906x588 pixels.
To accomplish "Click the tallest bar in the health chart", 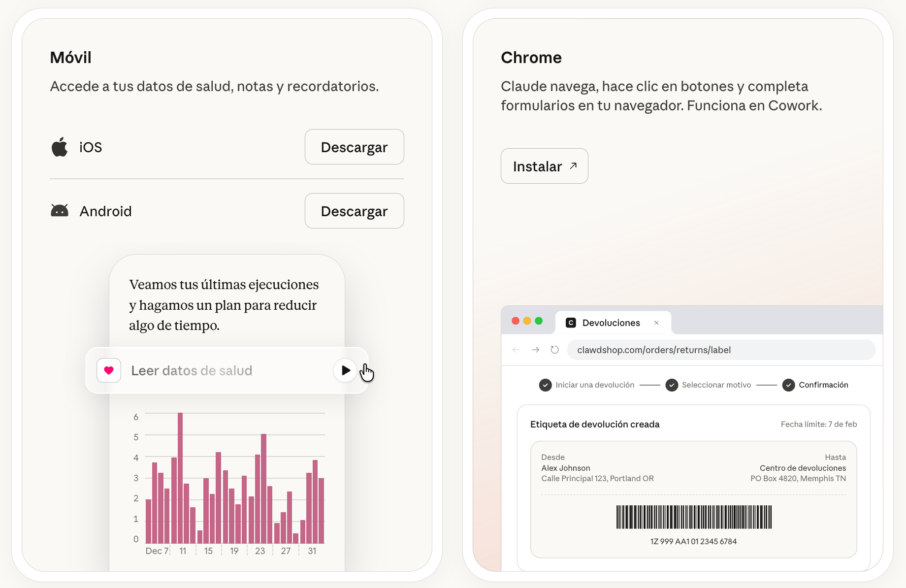I will click(180, 478).
